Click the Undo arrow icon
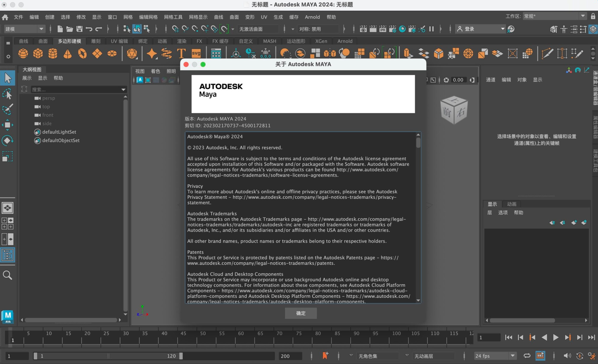Screen dimensions: 598x364 [x=89, y=29]
